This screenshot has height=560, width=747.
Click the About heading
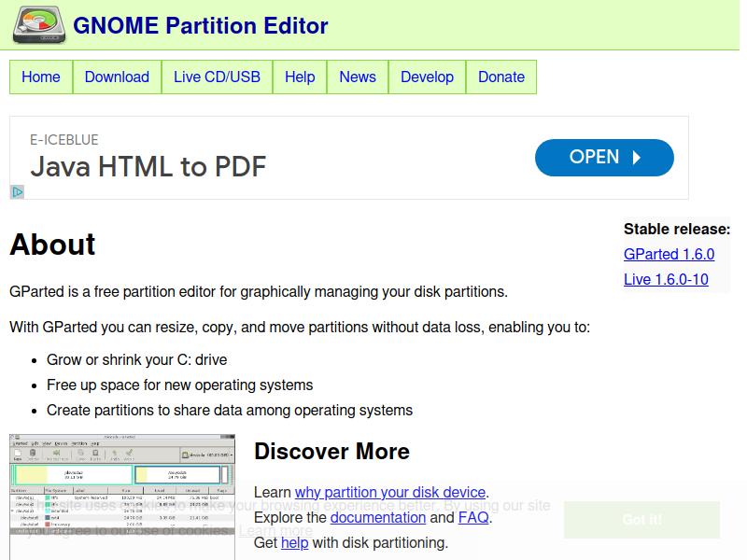(x=52, y=245)
